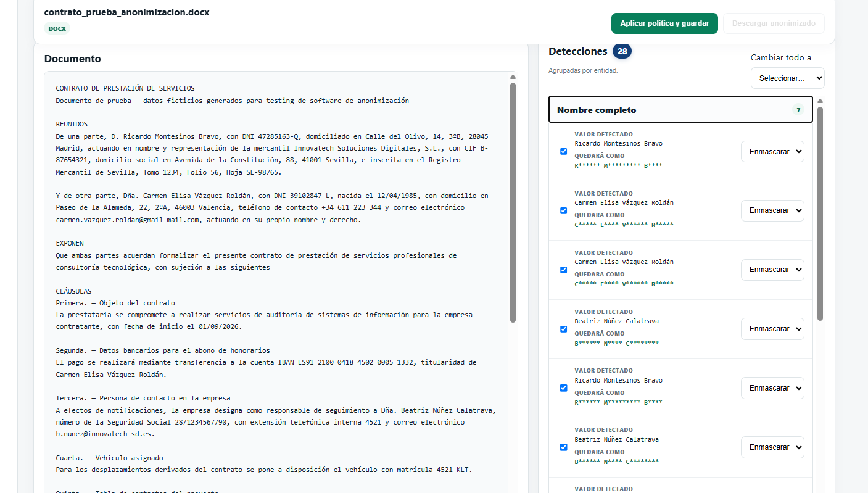
Task: Click the REUNIDOS section heading in document
Action: [72, 124]
